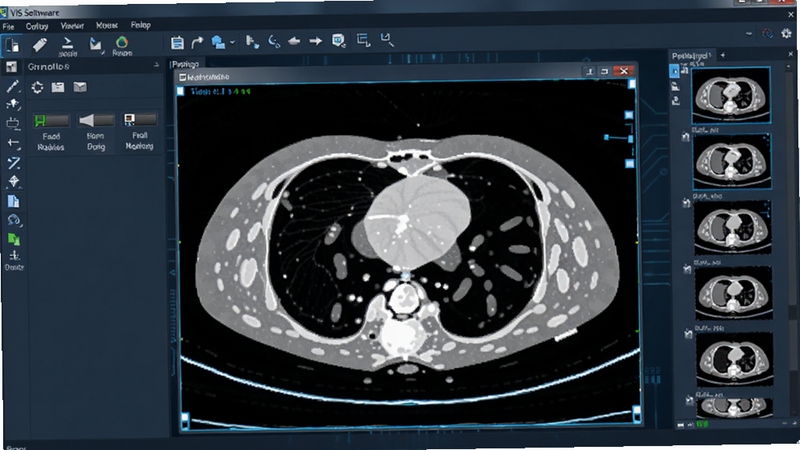Select the blue document tool in left sidebar

pyautogui.click(x=13, y=201)
